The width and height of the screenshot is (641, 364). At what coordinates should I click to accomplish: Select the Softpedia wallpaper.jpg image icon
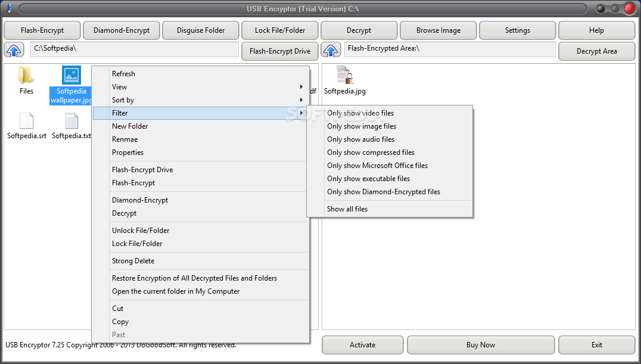(71, 75)
